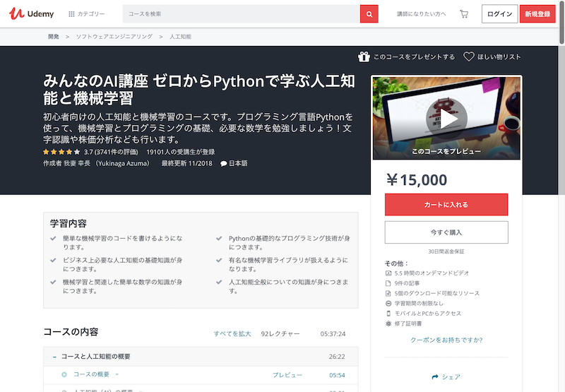This screenshot has width=565, height=392.
Task: Click the 新規登録 button
Action: 537,13
